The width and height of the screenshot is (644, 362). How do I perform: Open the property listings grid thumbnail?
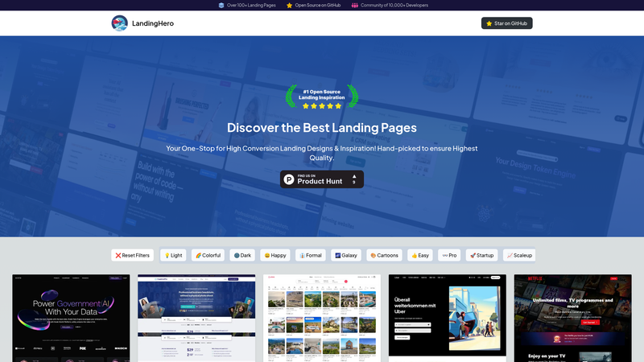click(322, 318)
